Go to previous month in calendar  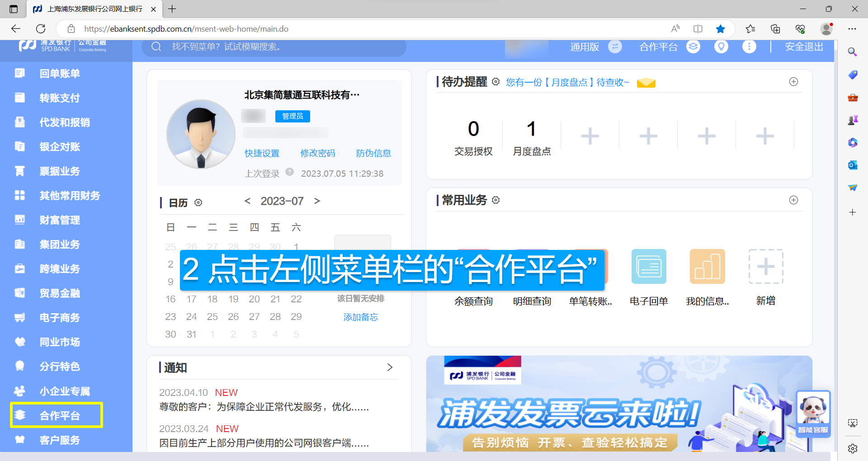247,201
